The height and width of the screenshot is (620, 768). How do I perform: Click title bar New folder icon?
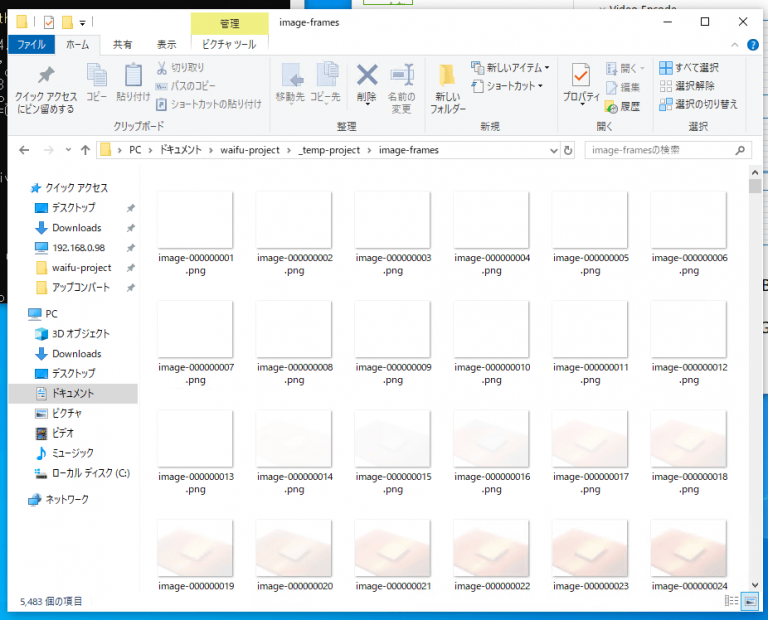pos(67,22)
